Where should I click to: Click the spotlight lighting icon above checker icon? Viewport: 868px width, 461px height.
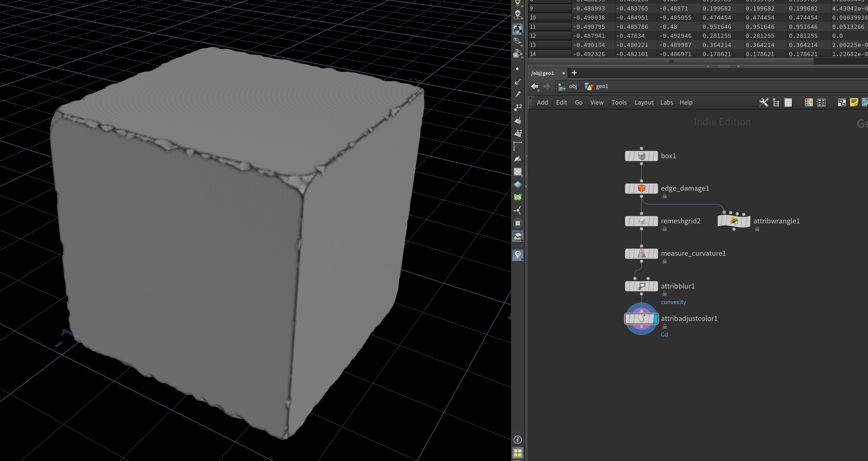coord(517,15)
